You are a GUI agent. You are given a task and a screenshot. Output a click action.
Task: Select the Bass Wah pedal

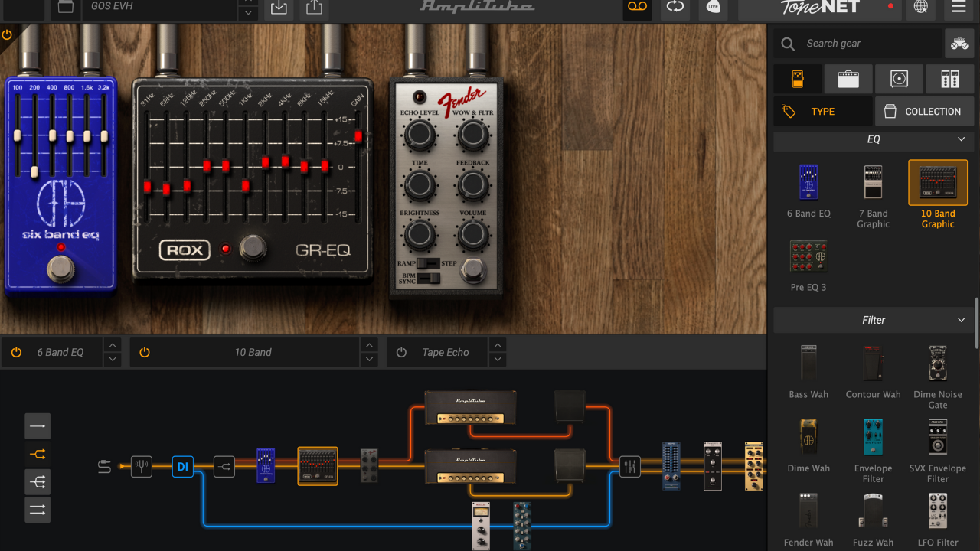pos(808,373)
